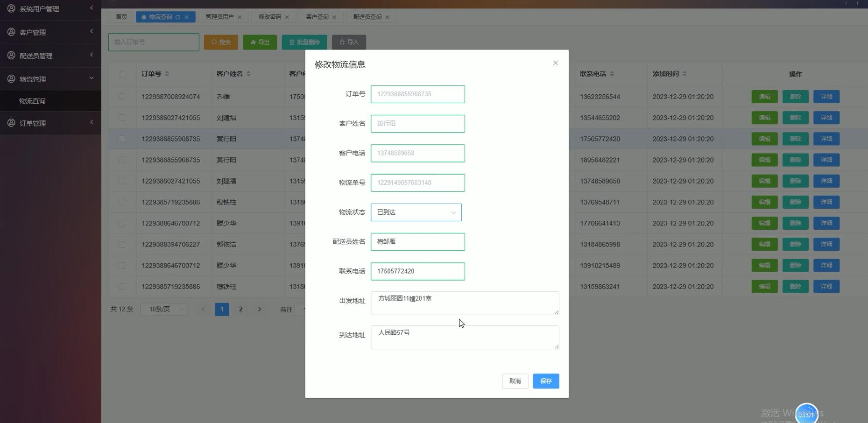Screen dimensions: 868x423
Task: Click the export icon on 导出 button
Action: coord(253,42)
